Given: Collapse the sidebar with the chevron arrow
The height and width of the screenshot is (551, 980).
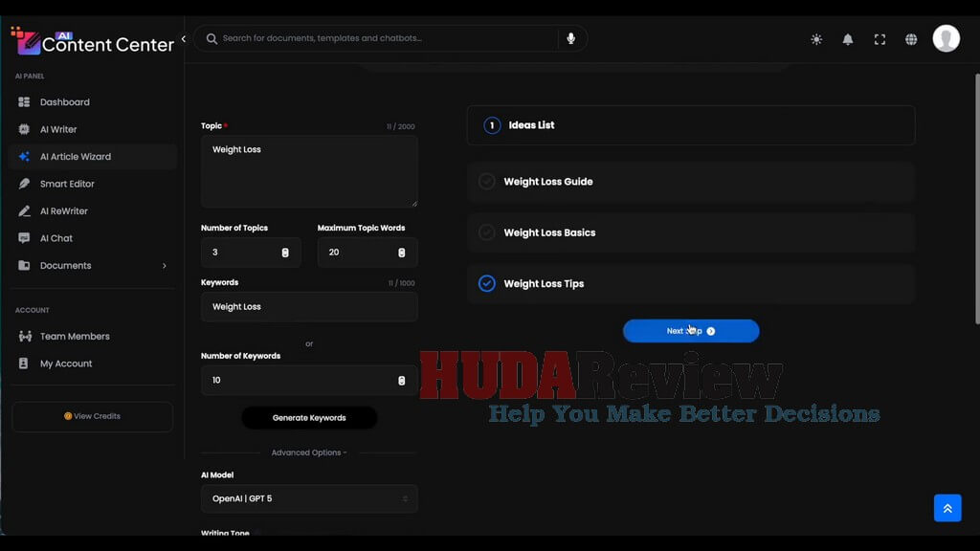Looking at the screenshot, I should [x=184, y=38].
